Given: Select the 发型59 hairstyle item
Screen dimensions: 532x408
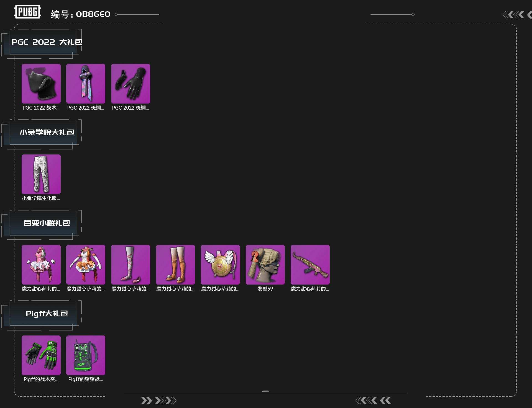Looking at the screenshot, I should [265, 265].
